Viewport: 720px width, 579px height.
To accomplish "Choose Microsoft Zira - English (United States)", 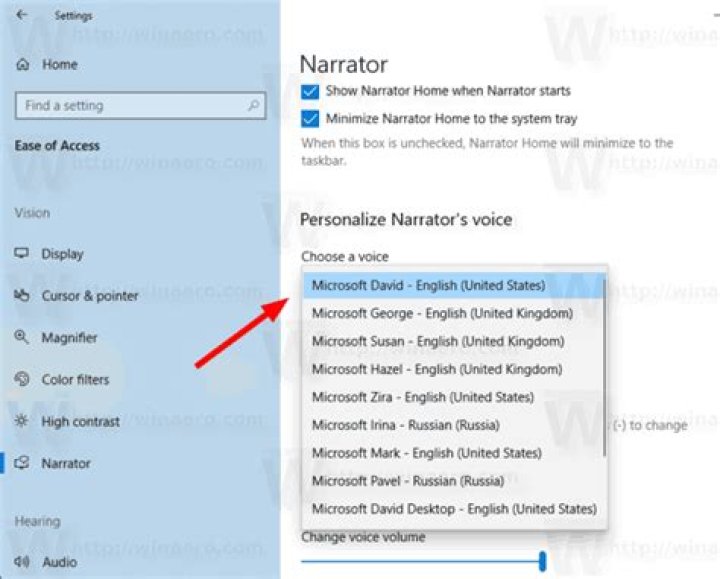I will [x=454, y=397].
